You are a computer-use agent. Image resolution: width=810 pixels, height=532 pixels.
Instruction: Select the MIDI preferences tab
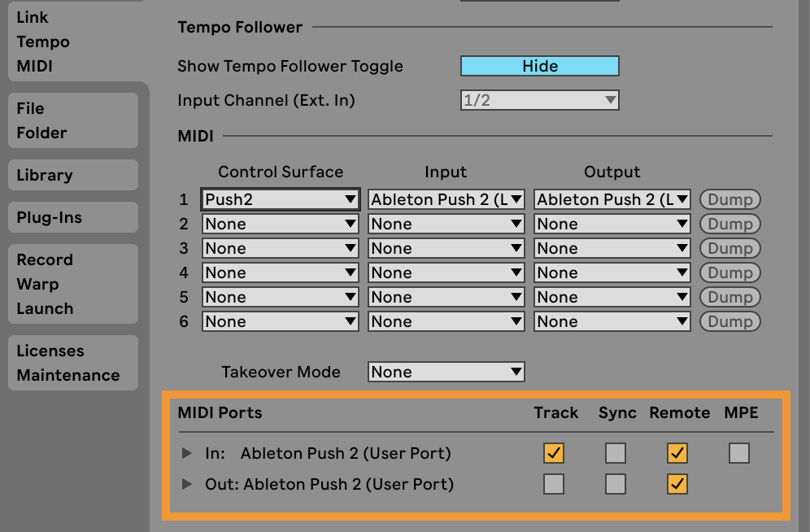[35, 66]
